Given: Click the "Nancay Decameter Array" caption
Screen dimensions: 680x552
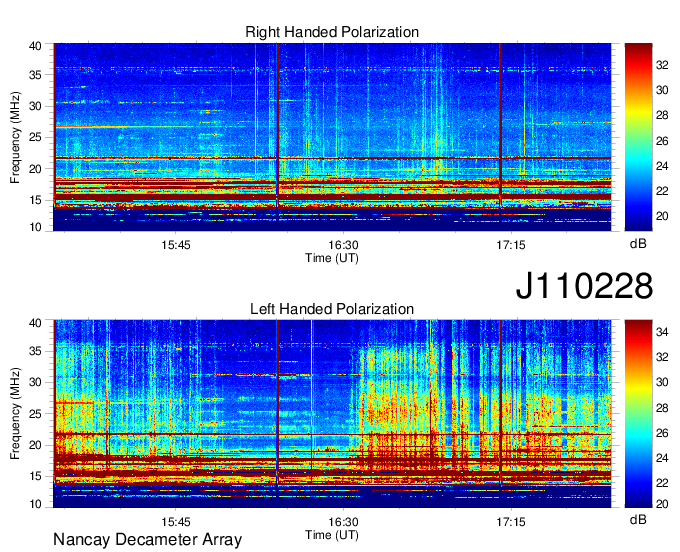Looking at the screenshot, I should coord(147,539).
